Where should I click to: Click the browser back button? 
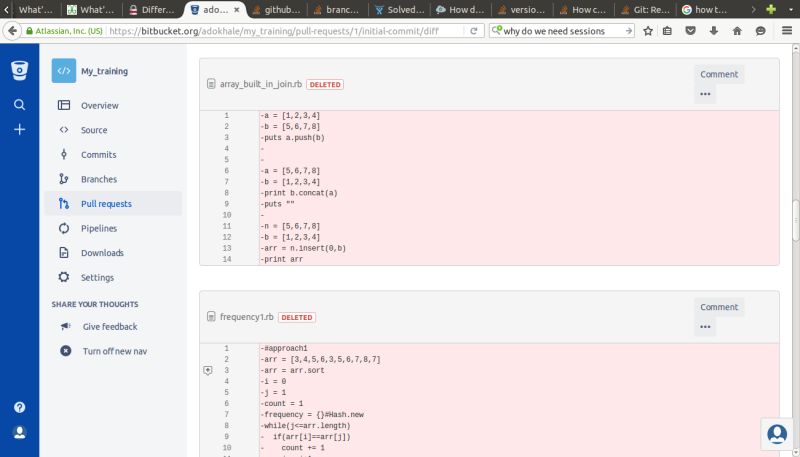pyautogui.click(x=12, y=31)
